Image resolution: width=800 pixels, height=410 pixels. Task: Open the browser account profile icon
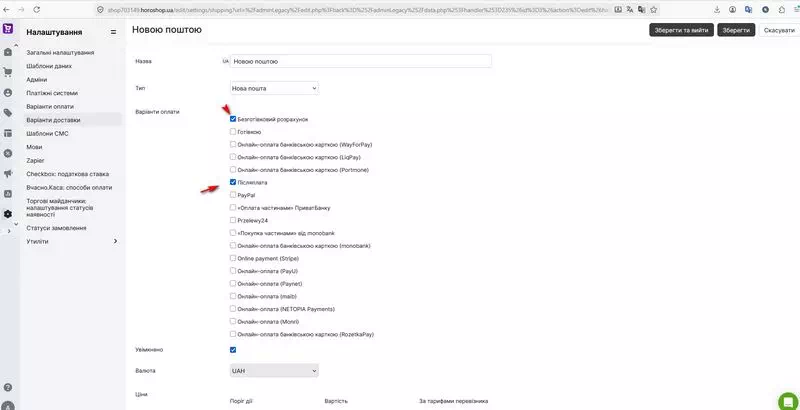coord(733,9)
